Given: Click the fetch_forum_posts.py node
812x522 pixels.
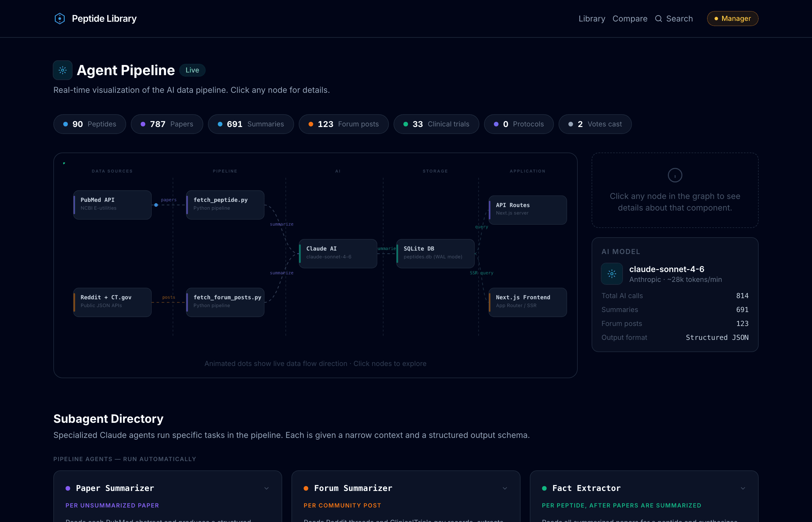Looking at the screenshot, I should pos(225,302).
